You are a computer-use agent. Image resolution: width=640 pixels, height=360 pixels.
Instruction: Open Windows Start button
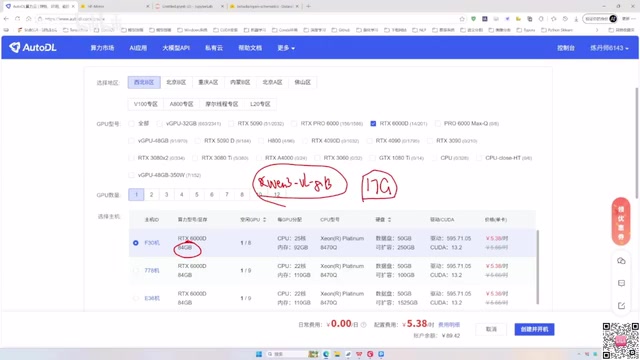click(259, 354)
